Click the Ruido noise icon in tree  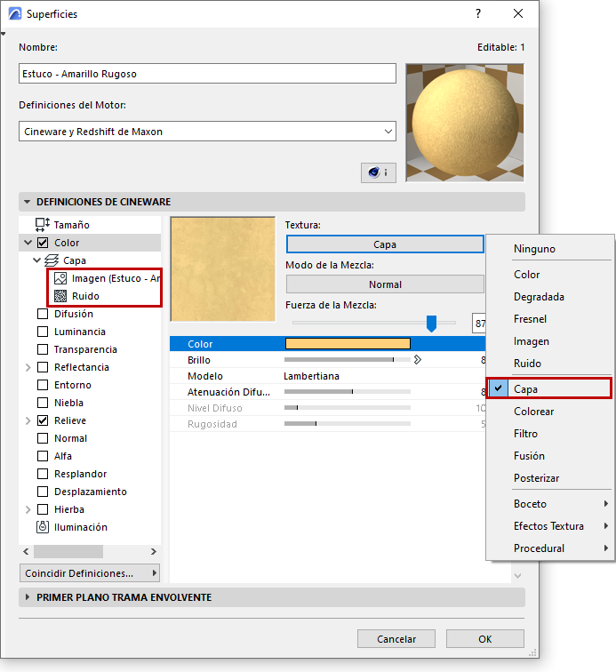click(60, 296)
